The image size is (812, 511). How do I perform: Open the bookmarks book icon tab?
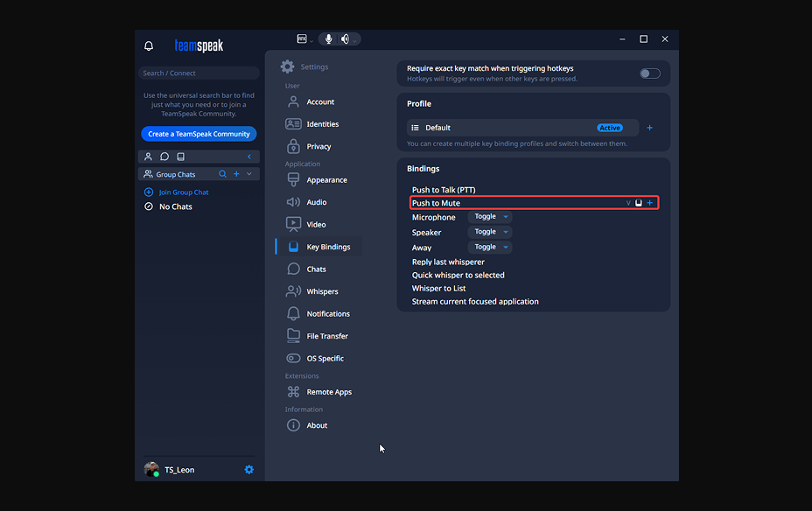coord(181,157)
